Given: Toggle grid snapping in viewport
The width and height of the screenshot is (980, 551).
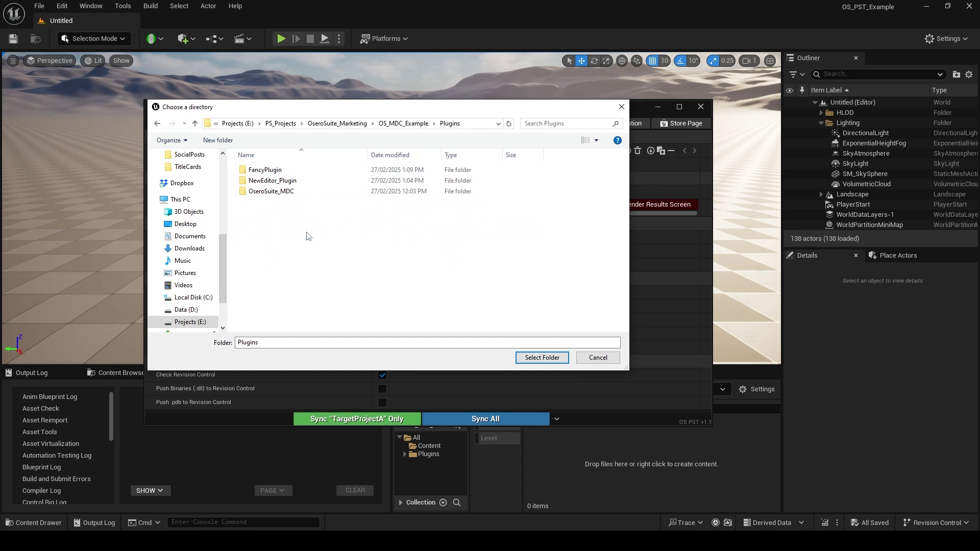Looking at the screenshot, I should tap(652, 61).
